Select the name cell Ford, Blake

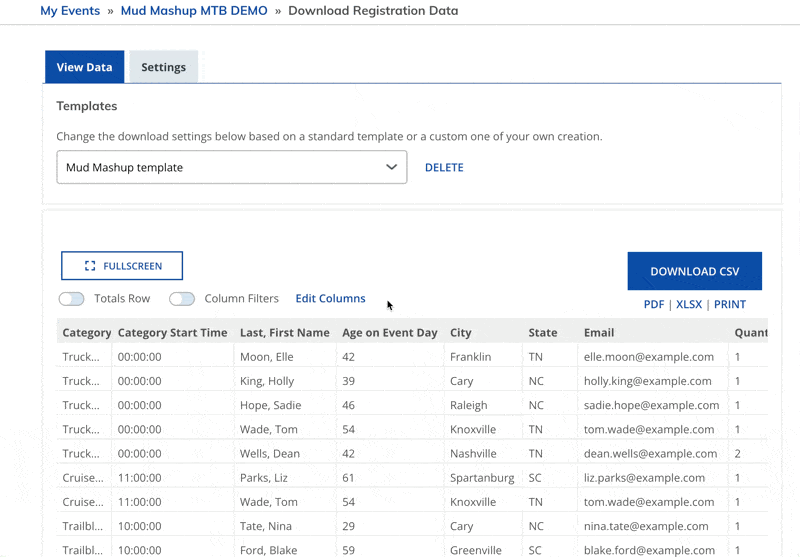(268, 550)
